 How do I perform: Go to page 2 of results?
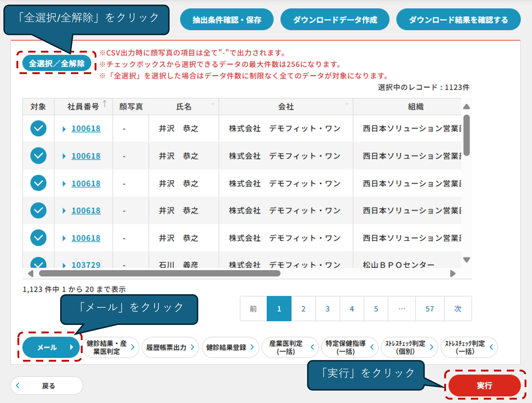[x=303, y=309]
